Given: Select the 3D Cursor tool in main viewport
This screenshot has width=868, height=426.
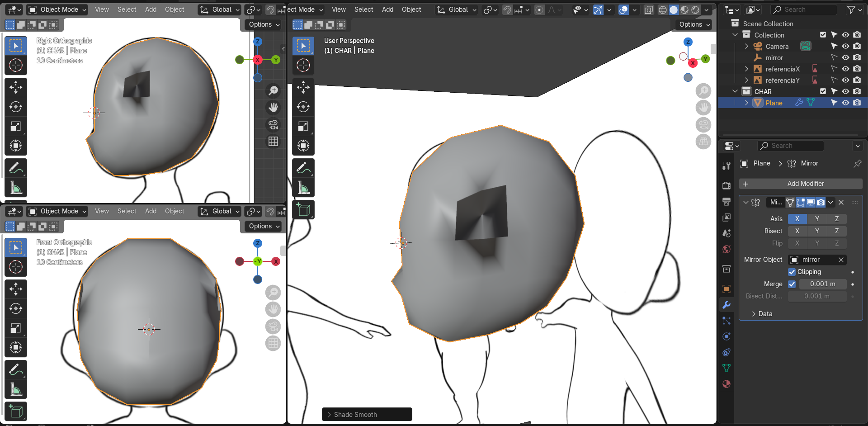Looking at the screenshot, I should 303,65.
